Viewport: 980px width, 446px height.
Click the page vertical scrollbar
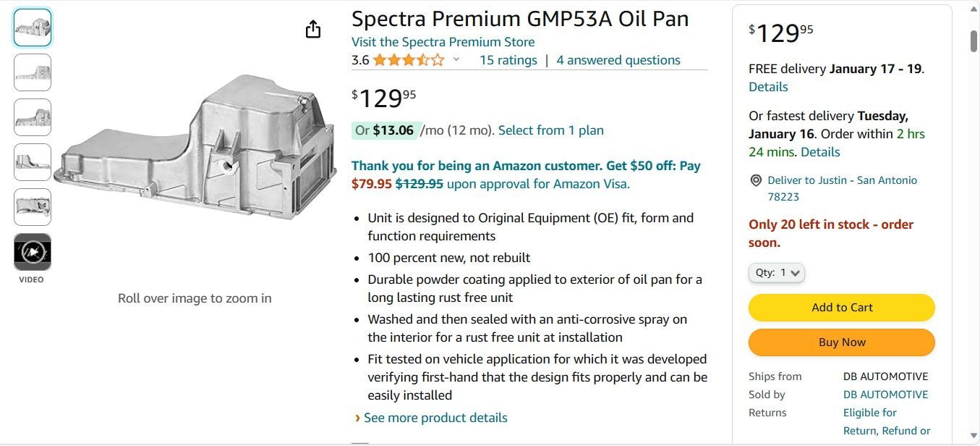pos(973,217)
